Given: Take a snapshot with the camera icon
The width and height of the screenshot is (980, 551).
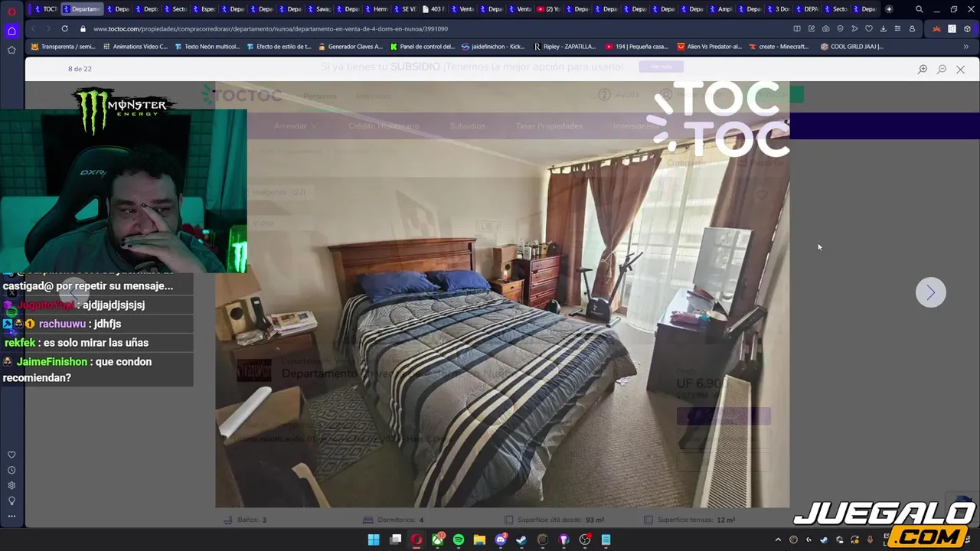Looking at the screenshot, I should click(825, 28).
